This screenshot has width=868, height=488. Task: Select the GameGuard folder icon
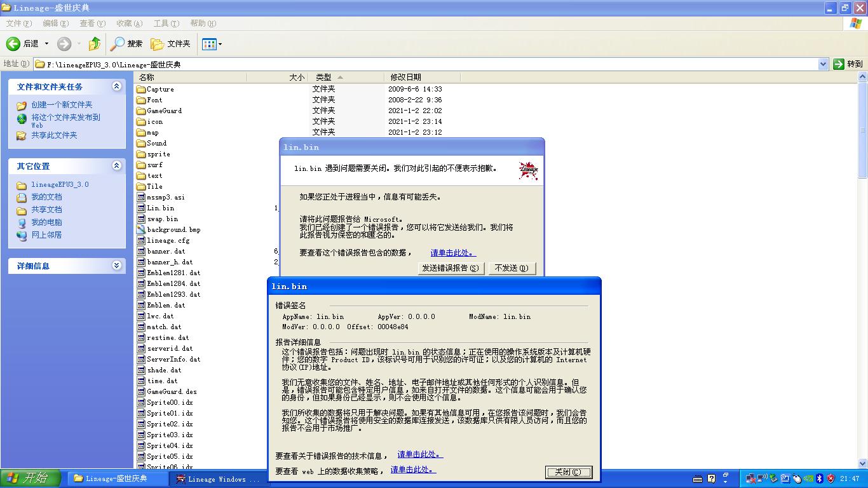[141, 111]
